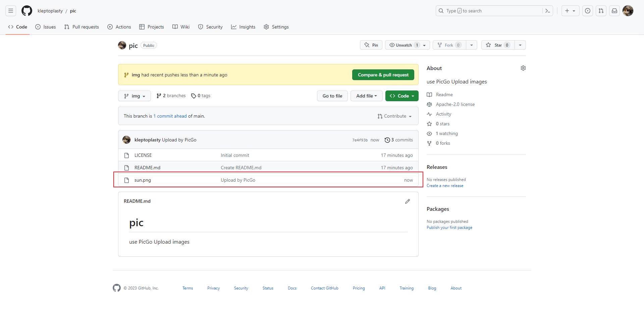Open the img branch selector dropdown
The width and height of the screenshot is (644, 314).
point(135,96)
